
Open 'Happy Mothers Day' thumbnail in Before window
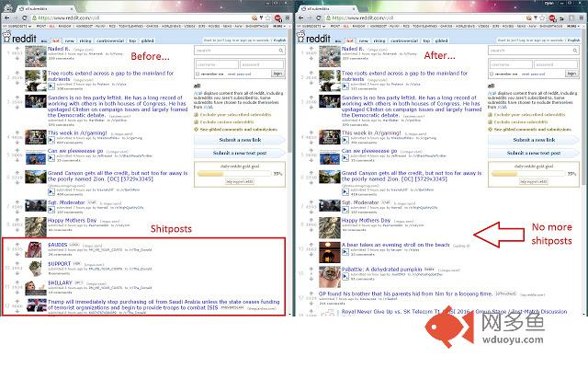point(36,227)
